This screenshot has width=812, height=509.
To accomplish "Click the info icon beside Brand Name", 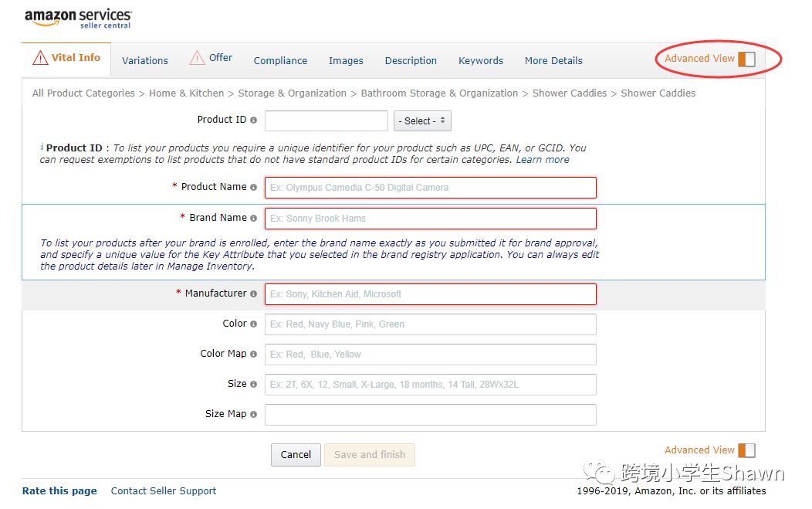I will tap(253, 219).
